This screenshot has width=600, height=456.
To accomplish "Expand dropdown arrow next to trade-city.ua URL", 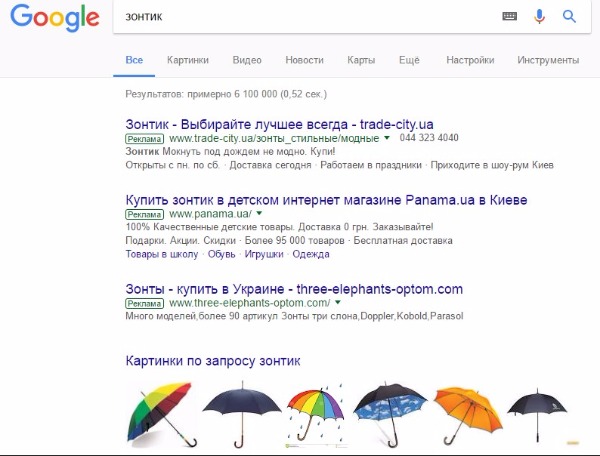I will click(x=387, y=138).
